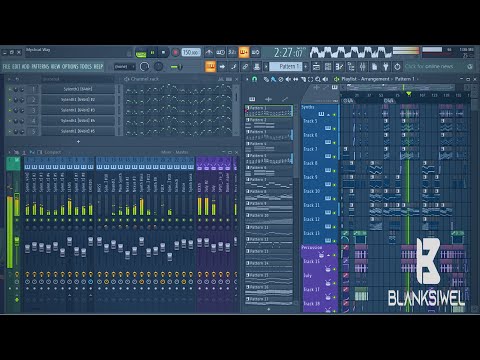Toggle the song/pattern mode switch
Image resolution: width=480 pixels, height=360 pixels.
[141, 53]
